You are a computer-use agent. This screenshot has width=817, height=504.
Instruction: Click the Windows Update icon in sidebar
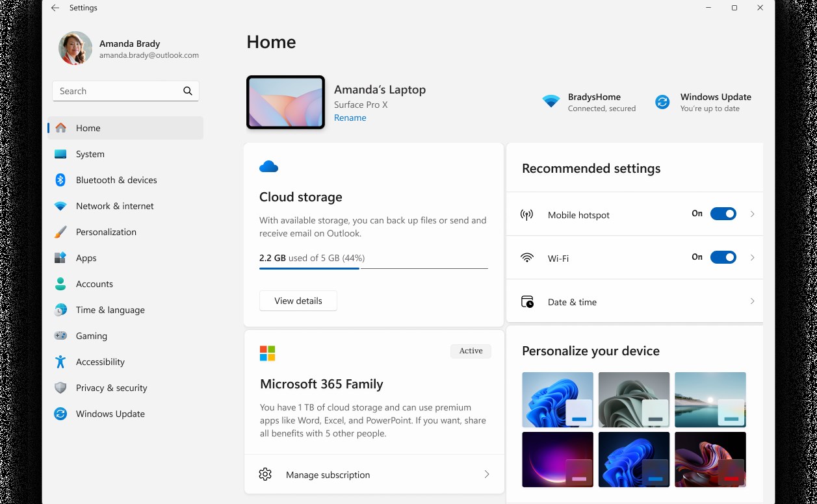point(60,414)
